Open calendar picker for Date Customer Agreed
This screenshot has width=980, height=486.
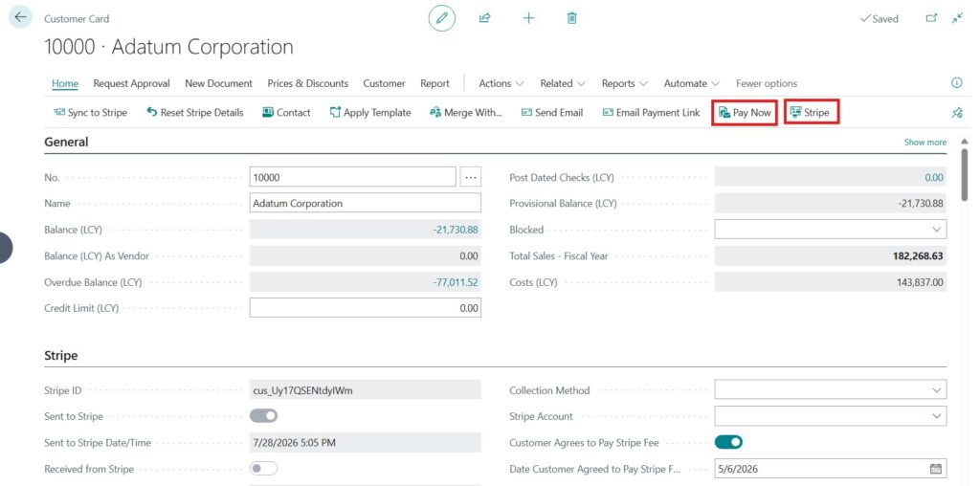936,469
